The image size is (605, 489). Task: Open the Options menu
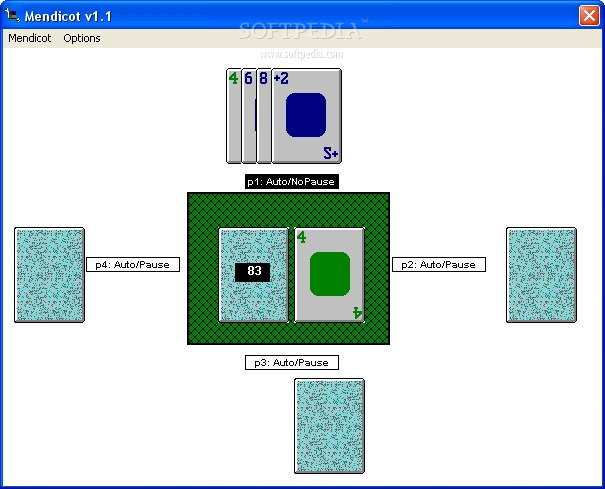82,38
